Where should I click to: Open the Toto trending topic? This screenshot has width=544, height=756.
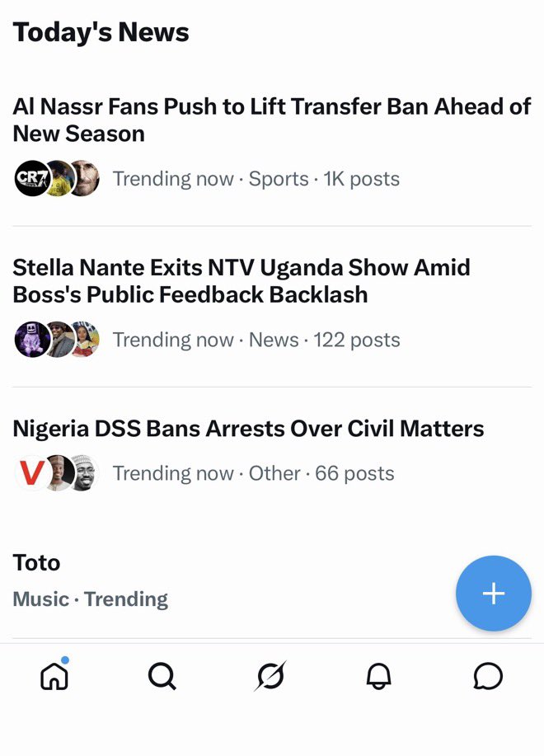click(x=36, y=562)
